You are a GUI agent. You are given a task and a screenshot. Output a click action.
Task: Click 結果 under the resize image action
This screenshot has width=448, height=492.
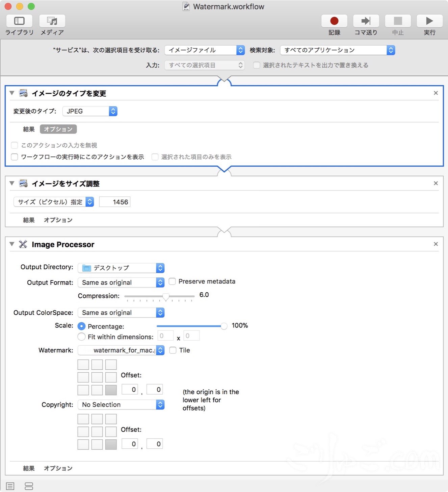[x=29, y=220]
